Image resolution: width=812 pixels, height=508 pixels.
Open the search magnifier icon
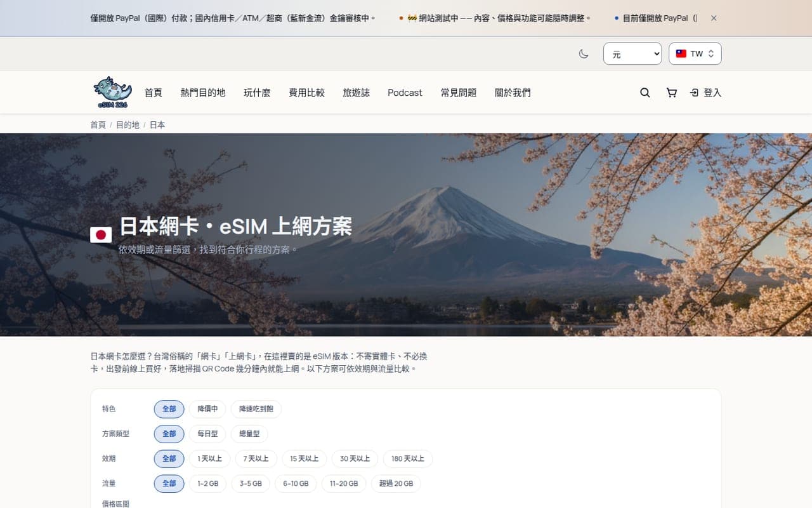pyautogui.click(x=645, y=93)
